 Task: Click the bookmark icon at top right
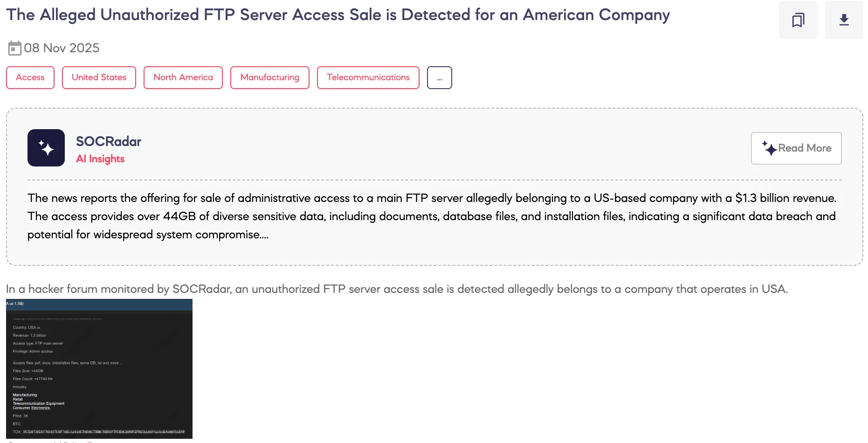point(798,20)
